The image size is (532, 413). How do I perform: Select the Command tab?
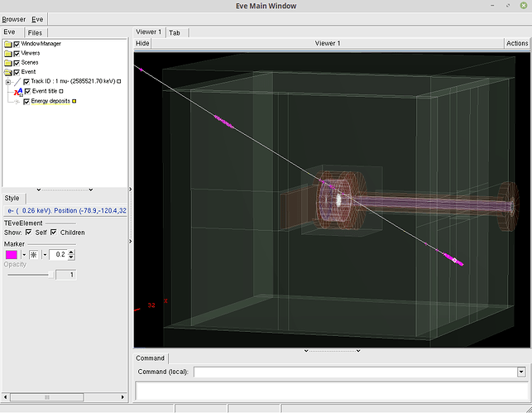[150, 358]
